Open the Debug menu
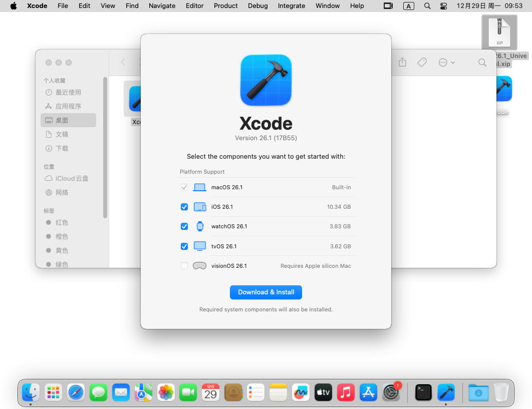This screenshot has width=532, height=409. [x=257, y=6]
